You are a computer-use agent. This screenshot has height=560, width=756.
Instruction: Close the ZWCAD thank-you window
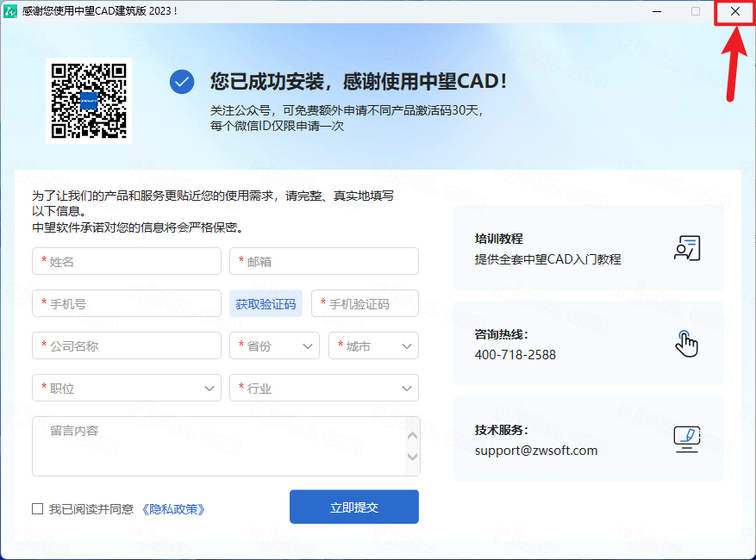pyautogui.click(x=734, y=11)
